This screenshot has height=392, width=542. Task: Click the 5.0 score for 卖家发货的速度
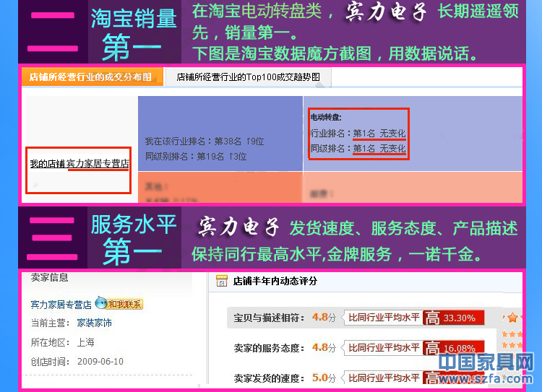(x=319, y=378)
